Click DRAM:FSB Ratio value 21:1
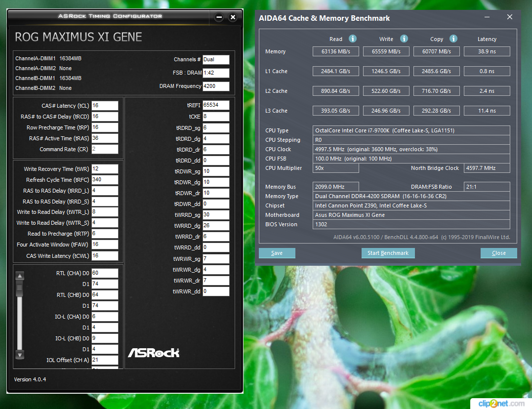The image size is (532, 409). pyautogui.click(x=487, y=187)
